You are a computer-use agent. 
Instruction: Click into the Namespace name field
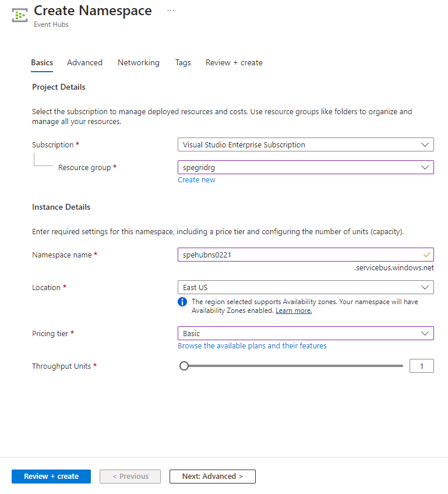coord(306,255)
